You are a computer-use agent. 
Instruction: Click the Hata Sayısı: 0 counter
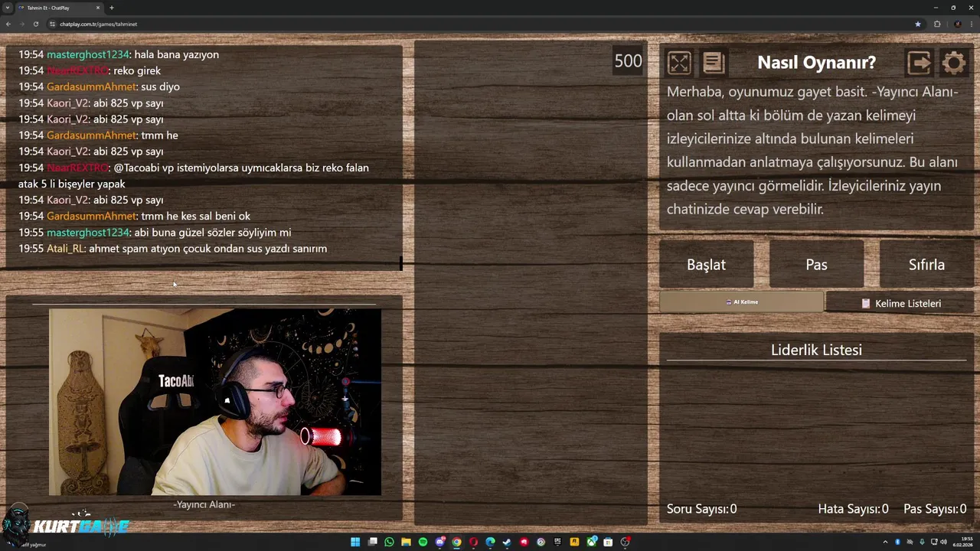pyautogui.click(x=853, y=509)
